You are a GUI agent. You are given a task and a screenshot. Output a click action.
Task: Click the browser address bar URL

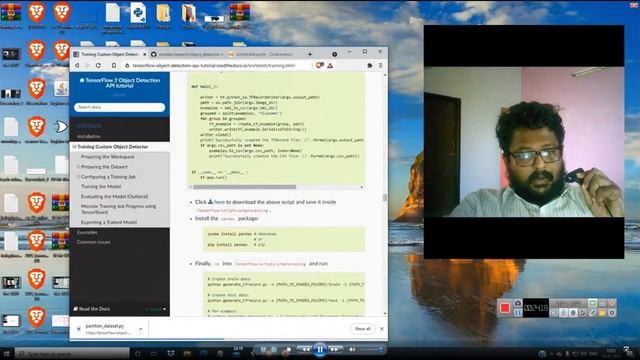[x=214, y=65]
